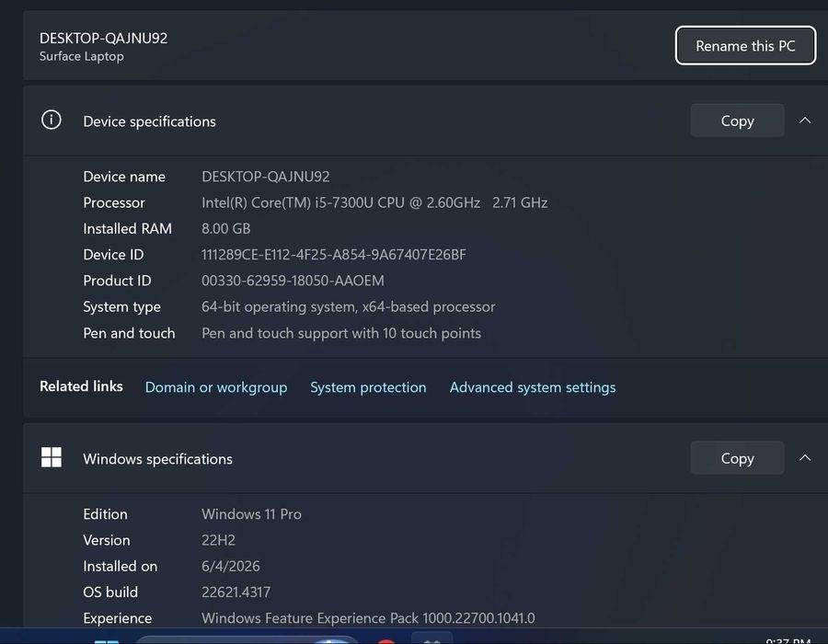The image size is (828, 644).
Task: Copy the Device specifications
Action: pos(737,121)
